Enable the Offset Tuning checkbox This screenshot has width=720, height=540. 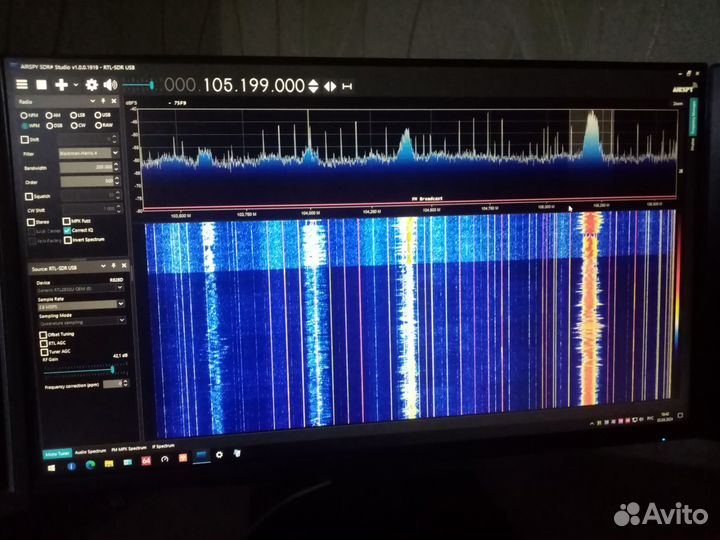click(x=43, y=335)
